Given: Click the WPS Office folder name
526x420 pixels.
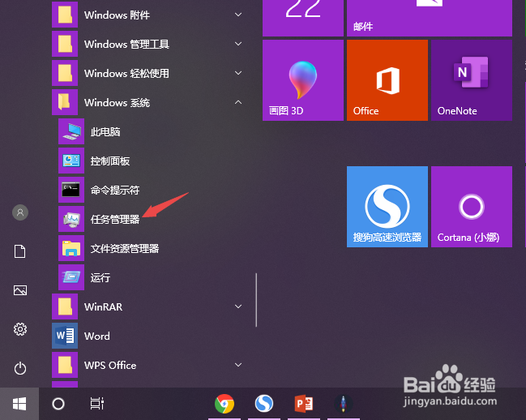Looking at the screenshot, I should (x=110, y=366).
